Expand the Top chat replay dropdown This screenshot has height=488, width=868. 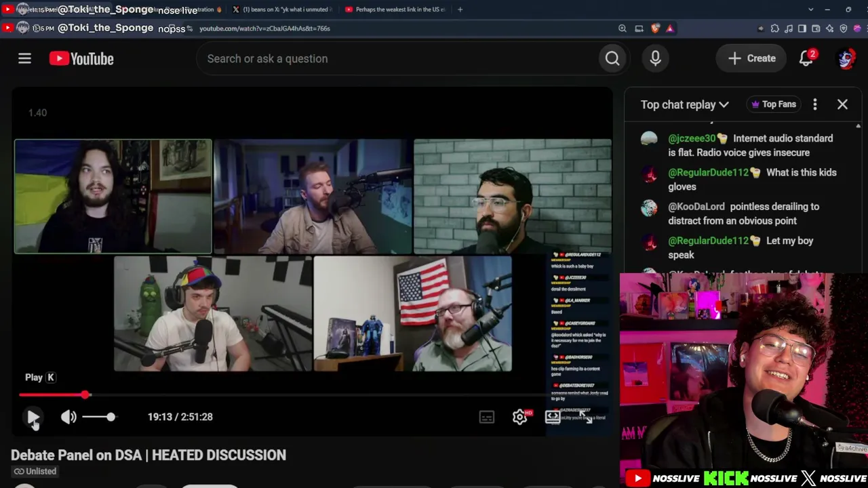685,104
